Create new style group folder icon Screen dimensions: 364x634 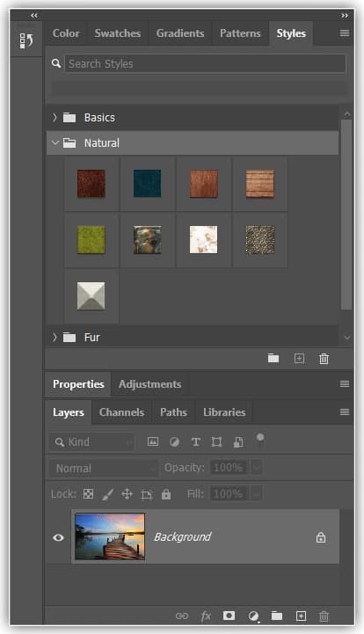273,358
